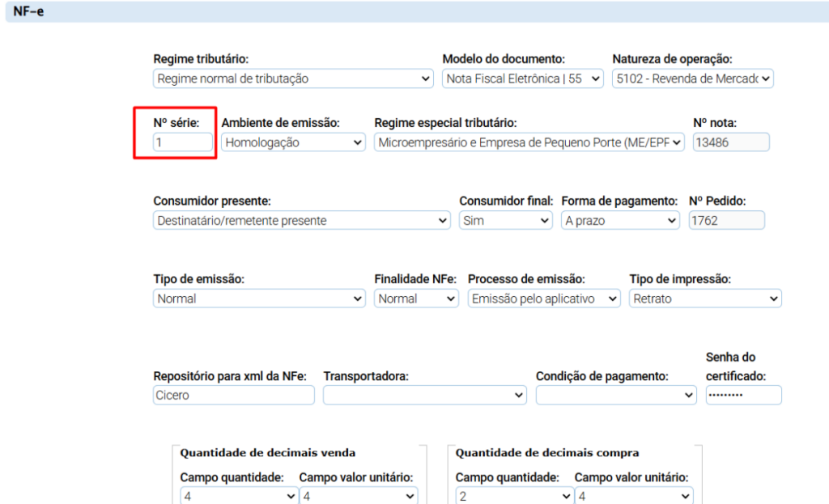Open the Forma de pagamento dropdown
Image resolution: width=829 pixels, height=504 pixels.
[620, 220]
